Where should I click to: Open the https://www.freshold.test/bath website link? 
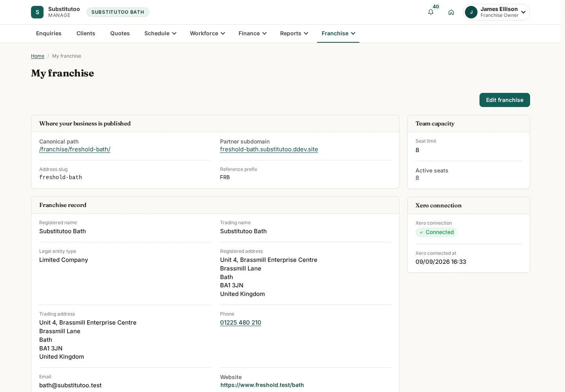click(x=262, y=385)
